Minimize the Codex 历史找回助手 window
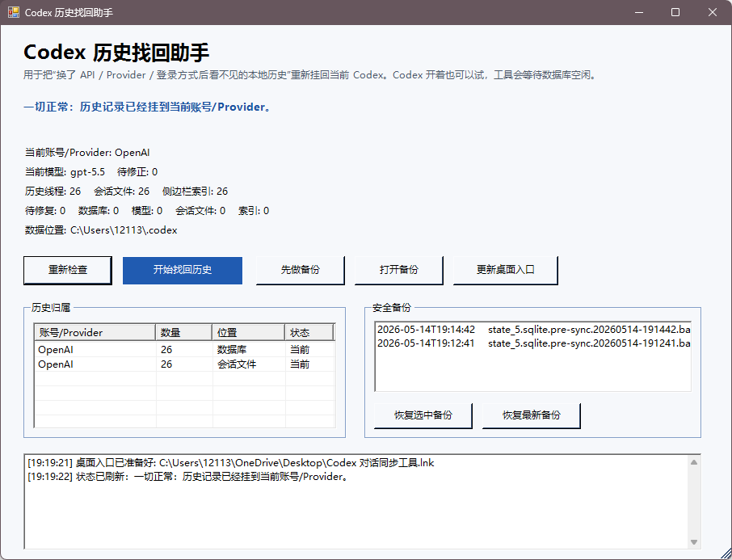The image size is (732, 560). 639,12
